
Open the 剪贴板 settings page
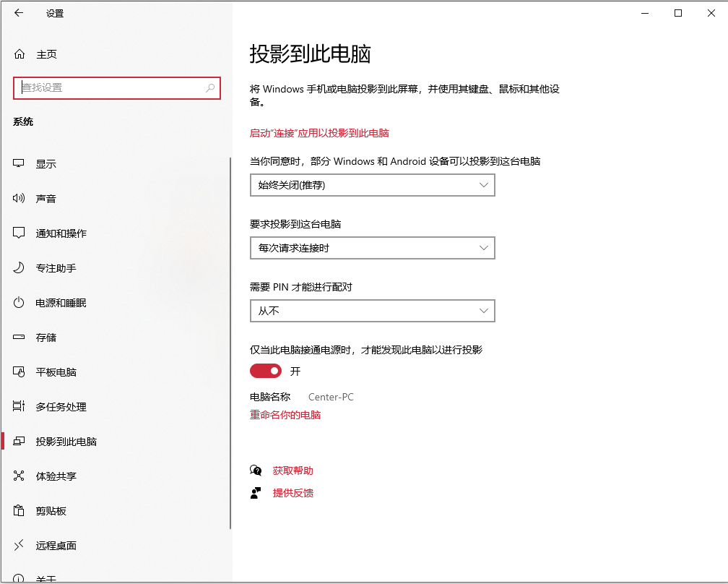tap(51, 511)
